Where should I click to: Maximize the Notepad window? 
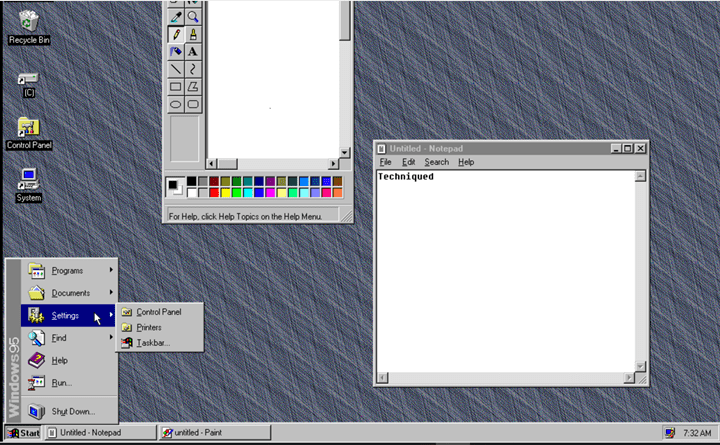pos(627,148)
